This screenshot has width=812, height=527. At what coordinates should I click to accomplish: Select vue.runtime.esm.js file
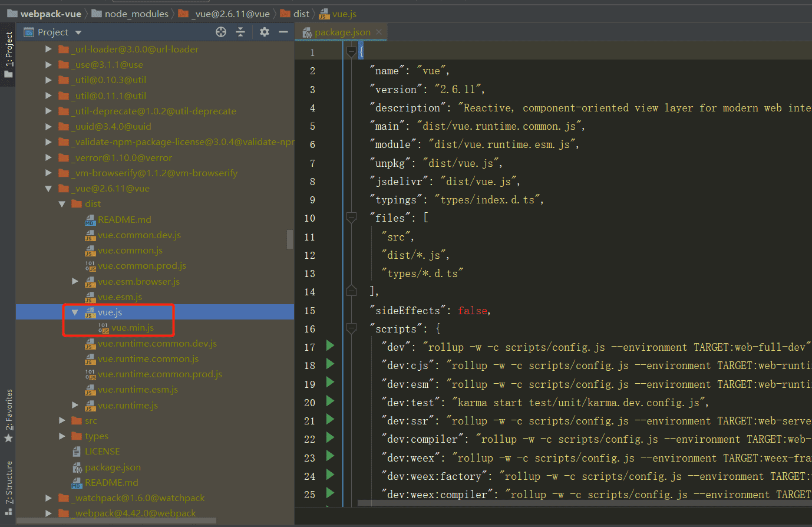click(x=138, y=390)
